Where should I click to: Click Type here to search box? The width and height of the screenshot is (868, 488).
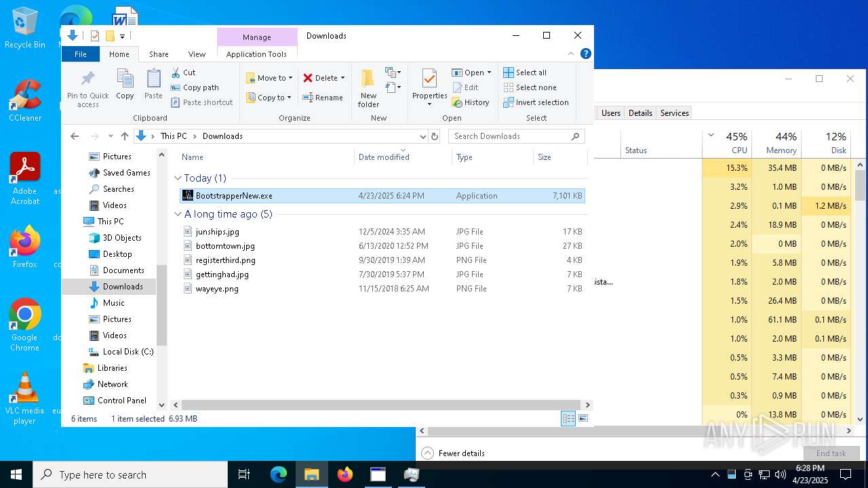coord(130,474)
